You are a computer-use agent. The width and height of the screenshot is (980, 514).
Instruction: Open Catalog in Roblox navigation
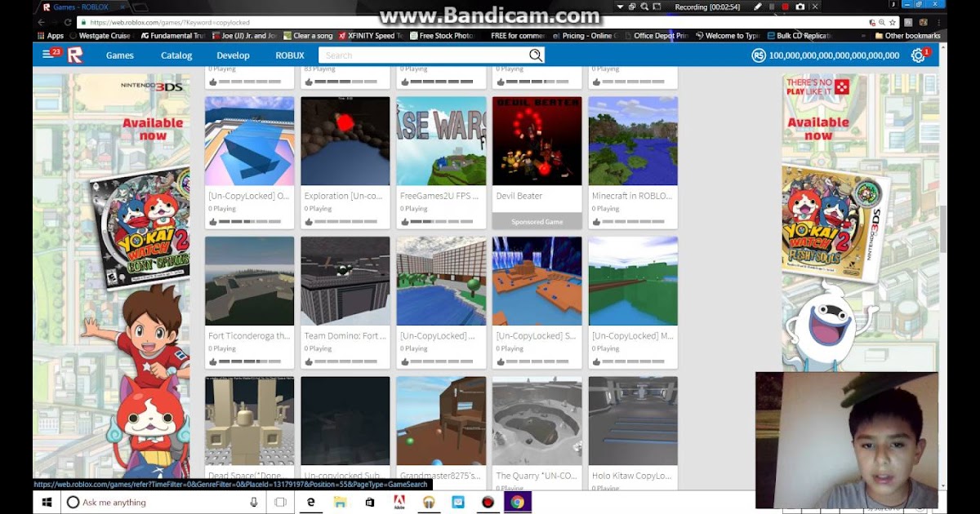point(176,55)
